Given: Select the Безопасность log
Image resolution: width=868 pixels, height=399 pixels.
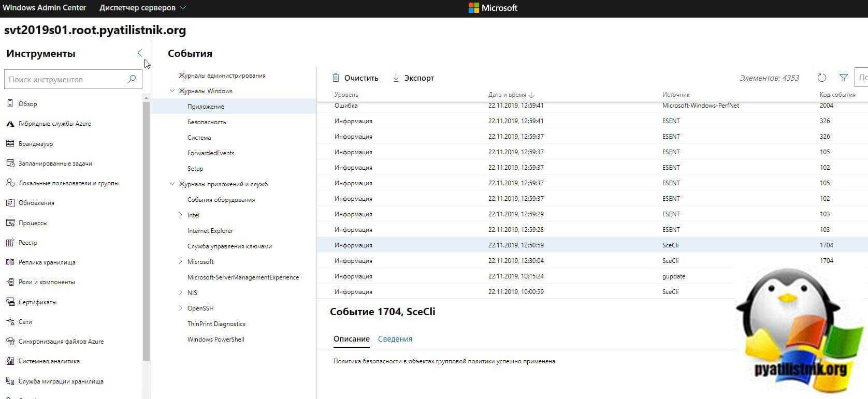Looking at the screenshot, I should [207, 122].
